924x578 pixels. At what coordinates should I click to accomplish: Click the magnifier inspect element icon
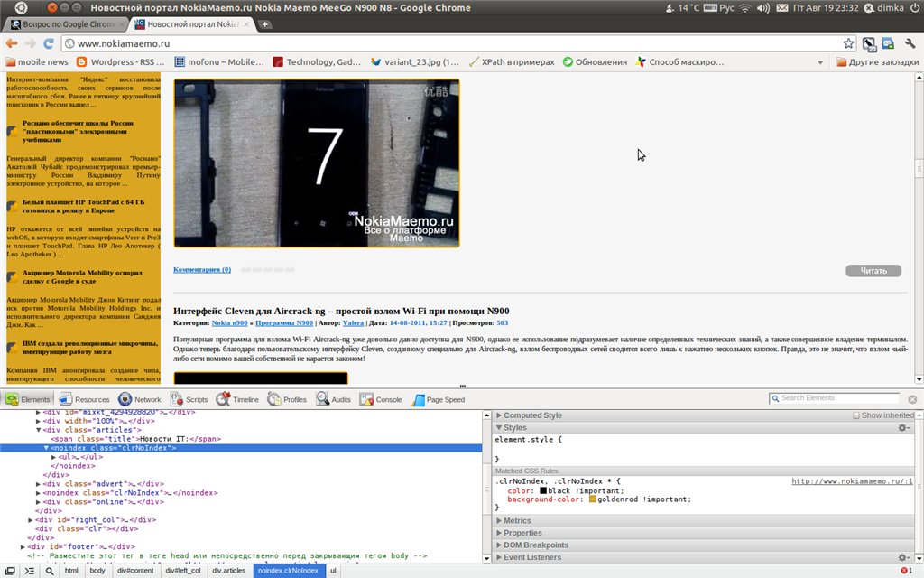[x=49, y=572]
